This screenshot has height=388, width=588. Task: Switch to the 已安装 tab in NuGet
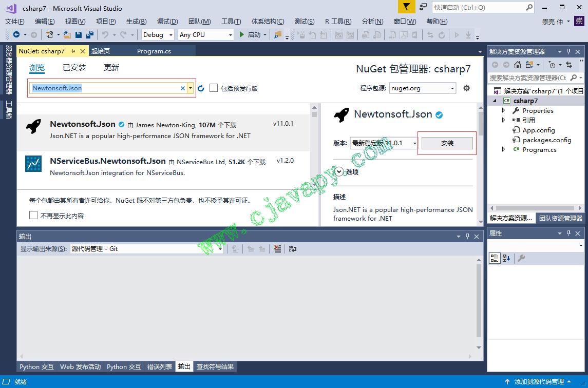point(74,67)
